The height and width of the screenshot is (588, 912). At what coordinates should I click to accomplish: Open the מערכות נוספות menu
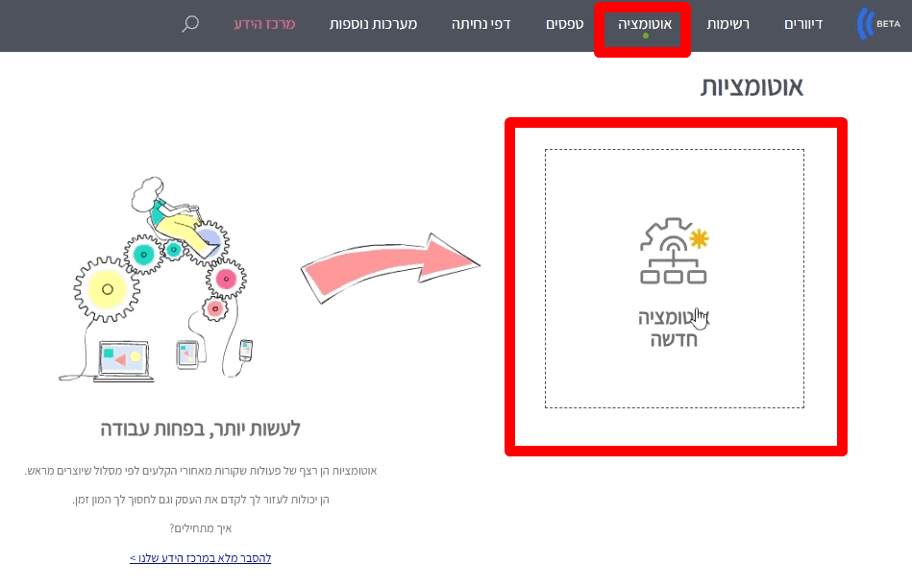click(374, 24)
